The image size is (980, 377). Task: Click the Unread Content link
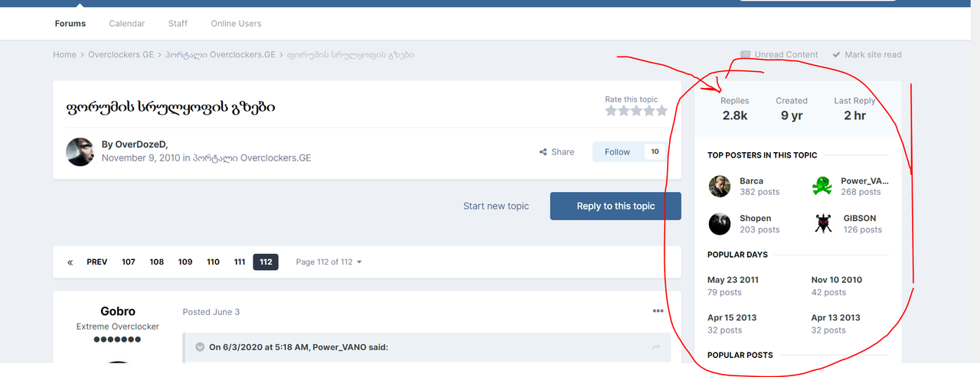(786, 55)
